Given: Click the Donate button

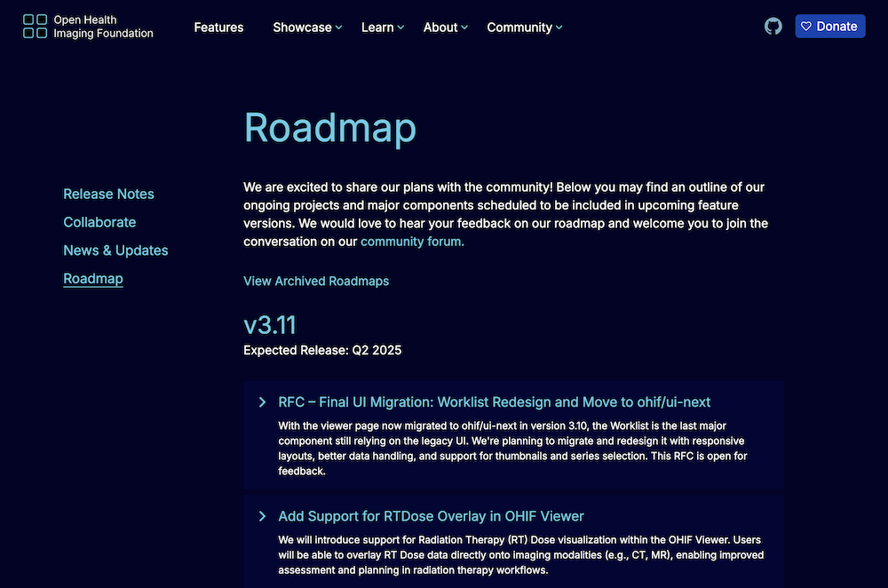Looking at the screenshot, I should pos(830,27).
